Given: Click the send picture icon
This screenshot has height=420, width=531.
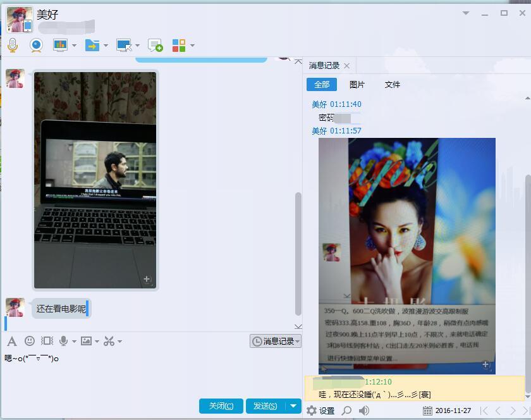Looking at the screenshot, I should pyautogui.click(x=86, y=341).
